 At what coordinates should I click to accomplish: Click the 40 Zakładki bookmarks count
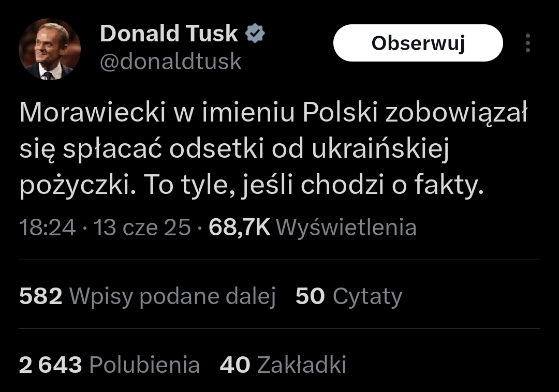(x=283, y=365)
